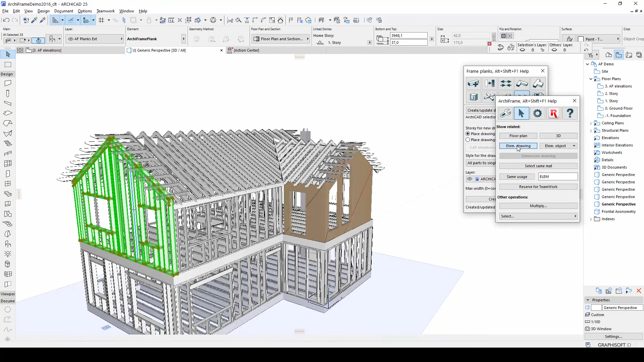
Task: Open the Design menu in the menu bar
Action: click(x=43, y=11)
